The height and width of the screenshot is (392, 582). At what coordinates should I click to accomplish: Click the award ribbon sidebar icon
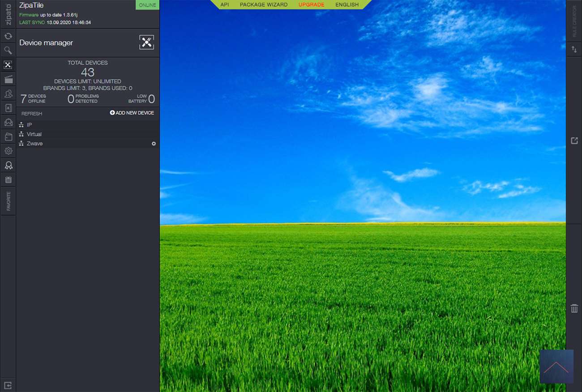pyautogui.click(x=8, y=166)
